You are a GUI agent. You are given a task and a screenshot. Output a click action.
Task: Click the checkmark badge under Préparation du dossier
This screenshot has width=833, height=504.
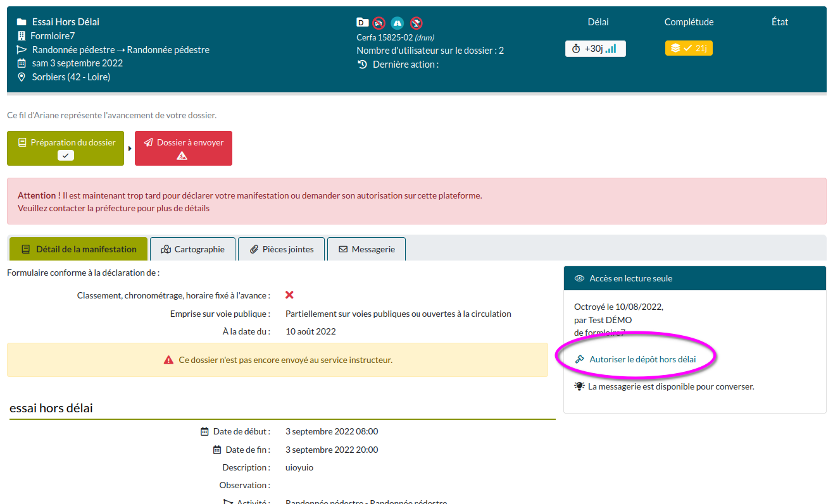66,156
